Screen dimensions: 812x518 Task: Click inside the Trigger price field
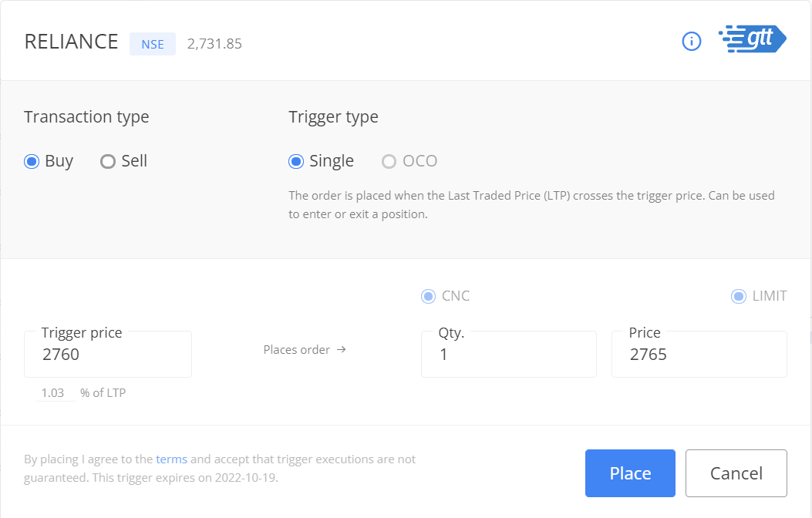(x=108, y=355)
